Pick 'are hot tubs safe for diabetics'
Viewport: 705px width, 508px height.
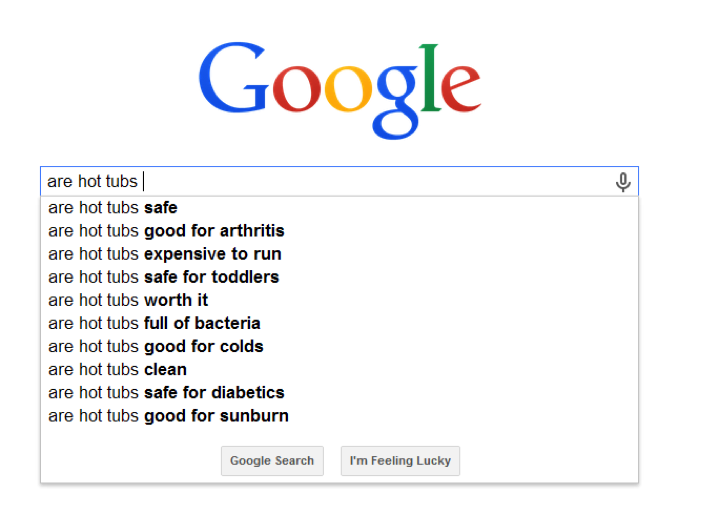(x=339, y=393)
